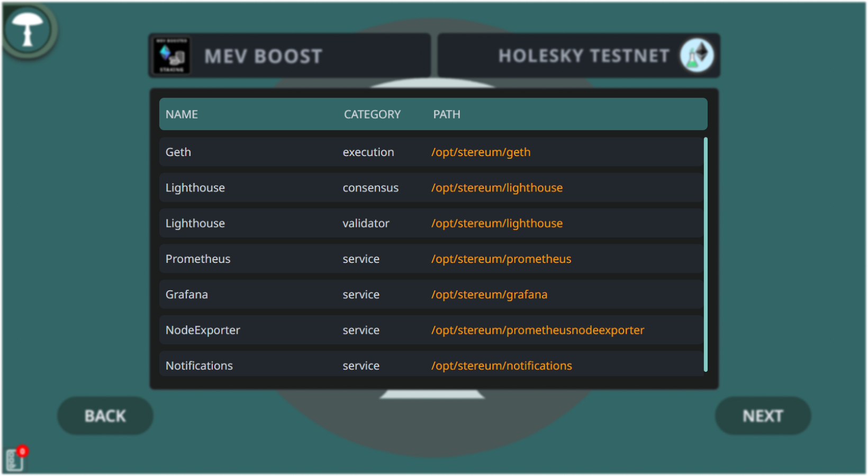Select the Prometheus service name
This screenshot has height=476, width=868.
(198, 259)
